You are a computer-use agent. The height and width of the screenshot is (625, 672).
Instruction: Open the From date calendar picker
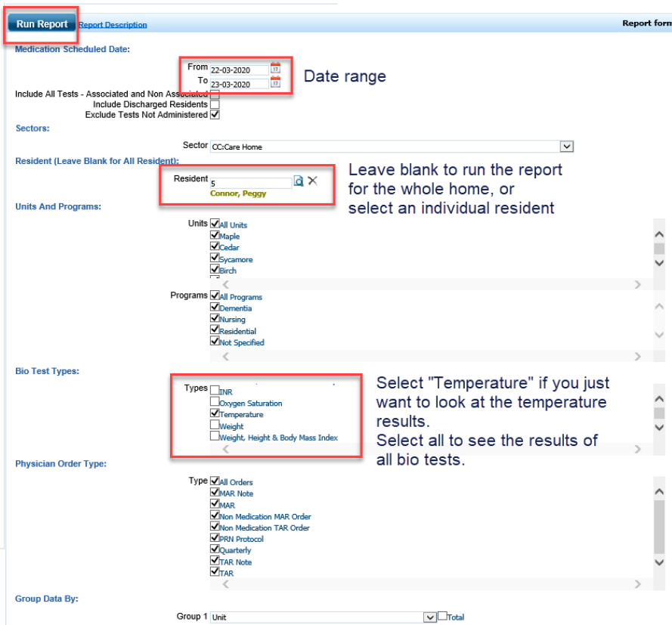coord(275,69)
